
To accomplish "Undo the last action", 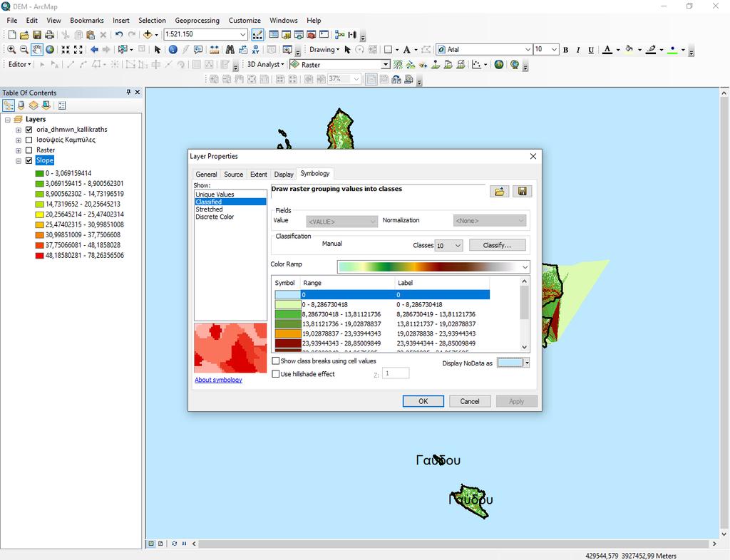I will pos(119,34).
